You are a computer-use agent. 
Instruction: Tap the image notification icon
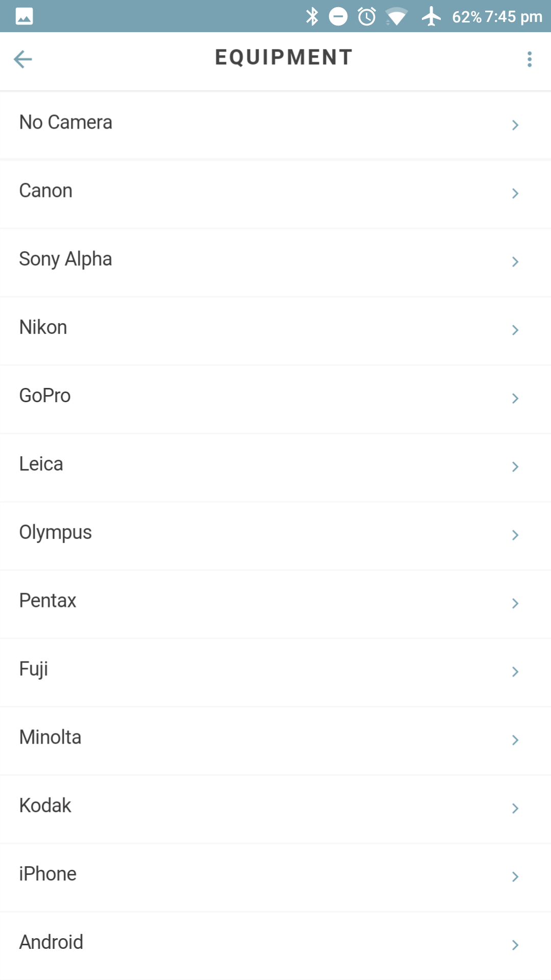click(x=24, y=16)
